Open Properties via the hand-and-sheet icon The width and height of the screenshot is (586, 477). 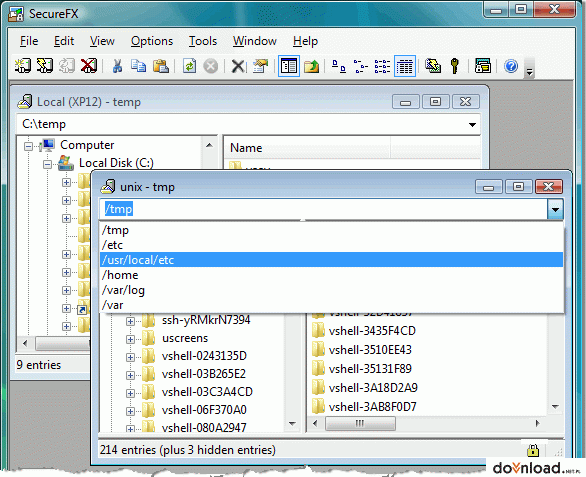(260, 66)
